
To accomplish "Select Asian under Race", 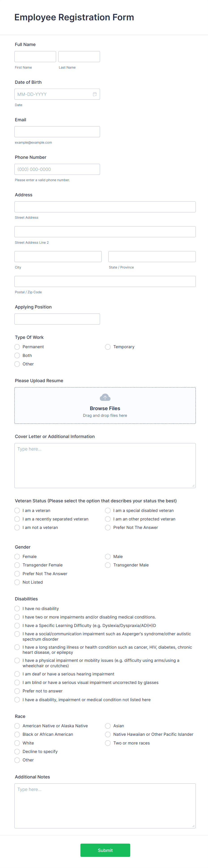I will [x=107, y=726].
